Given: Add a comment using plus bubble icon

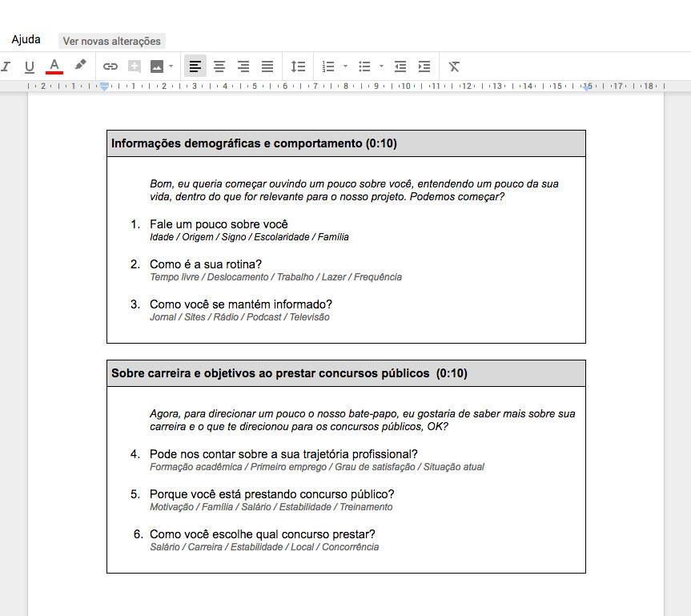Looking at the screenshot, I should (x=135, y=66).
